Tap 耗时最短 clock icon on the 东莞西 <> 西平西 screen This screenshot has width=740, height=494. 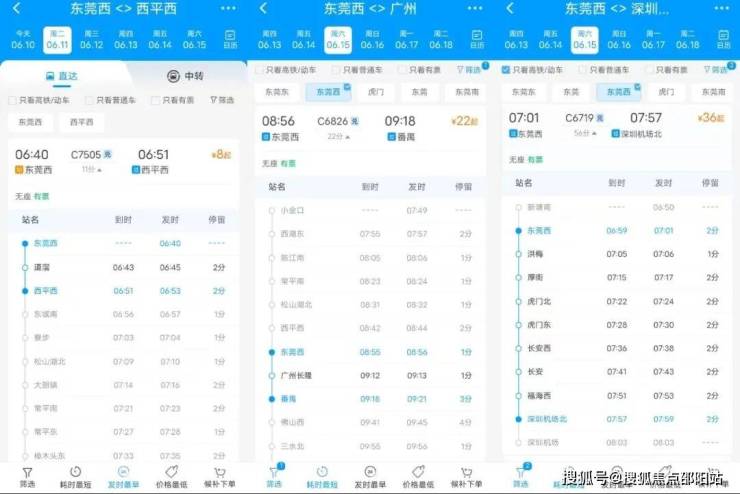(75, 475)
